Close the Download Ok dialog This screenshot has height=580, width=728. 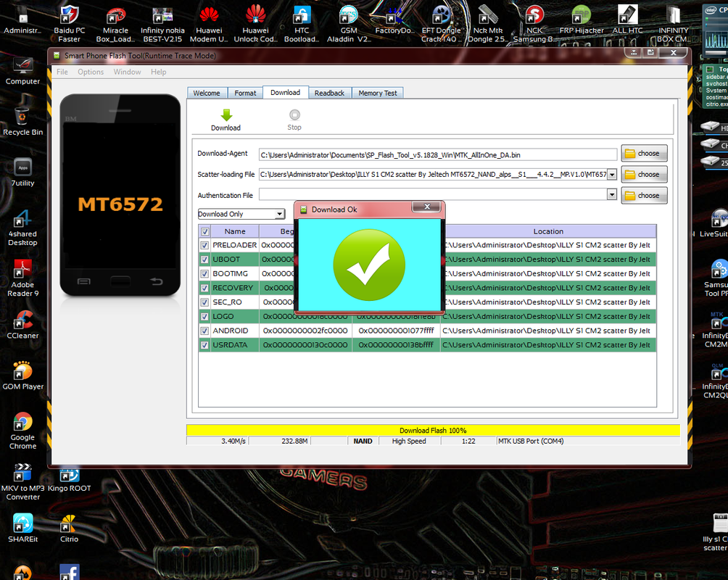(427, 207)
